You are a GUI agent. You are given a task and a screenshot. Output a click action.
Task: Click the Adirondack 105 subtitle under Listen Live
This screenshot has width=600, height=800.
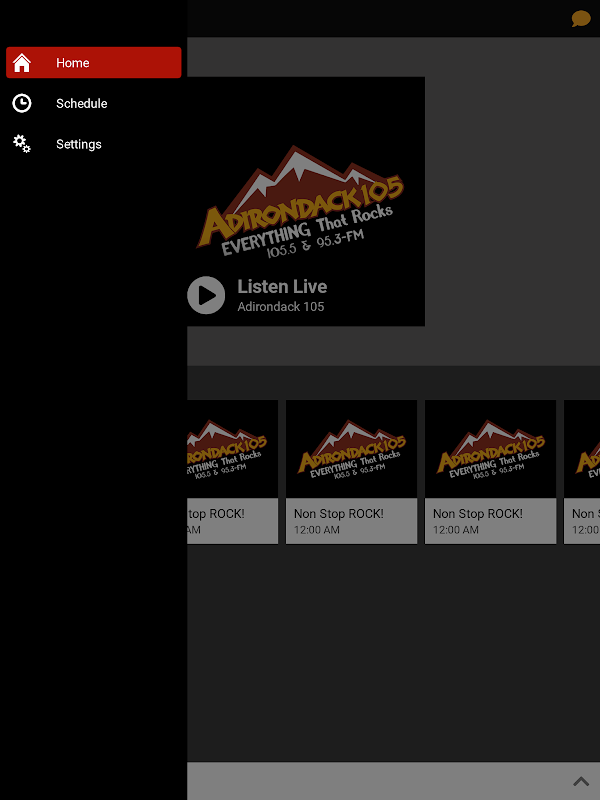(281, 307)
